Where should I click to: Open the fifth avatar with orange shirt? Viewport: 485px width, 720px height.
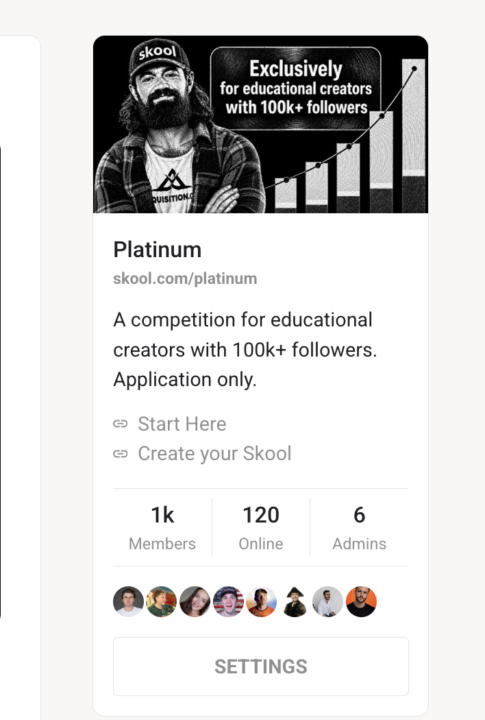(261, 602)
